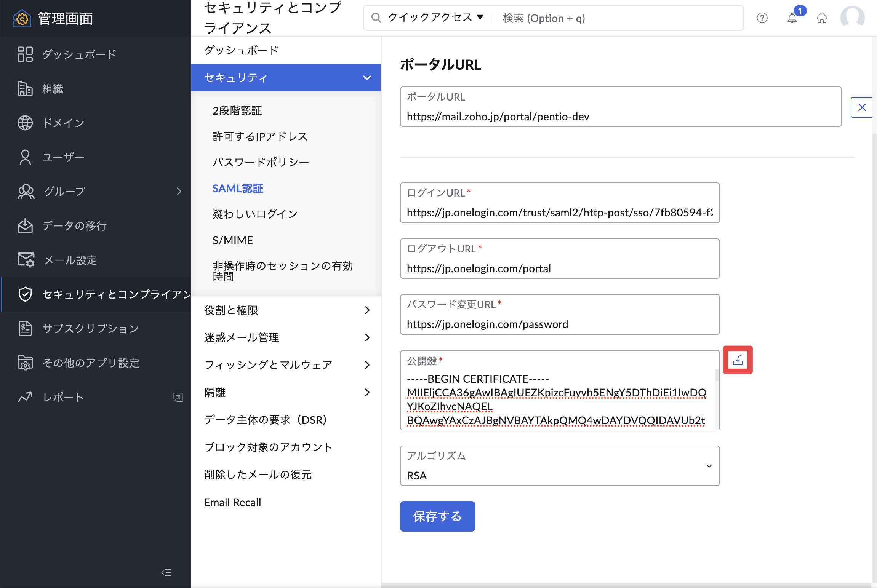Click the セキュリティとコンプライアンス shield icon
The image size is (877, 588).
25,294
